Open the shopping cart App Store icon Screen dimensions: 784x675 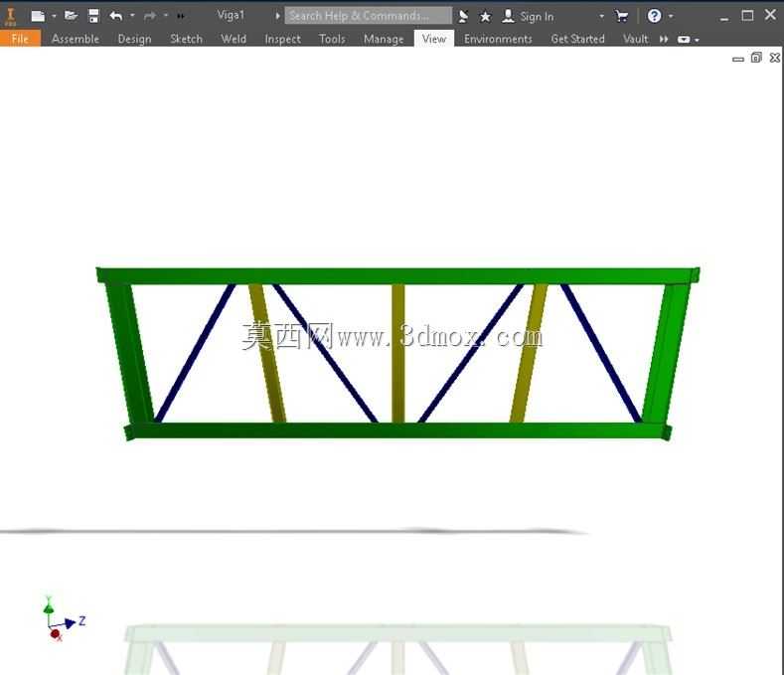coord(621,16)
